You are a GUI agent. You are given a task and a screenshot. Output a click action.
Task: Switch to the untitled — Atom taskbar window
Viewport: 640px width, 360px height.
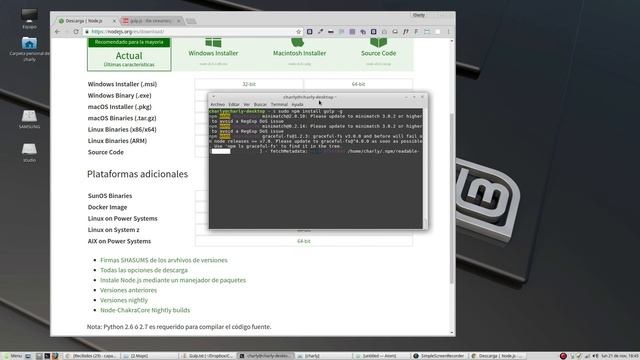381,356
